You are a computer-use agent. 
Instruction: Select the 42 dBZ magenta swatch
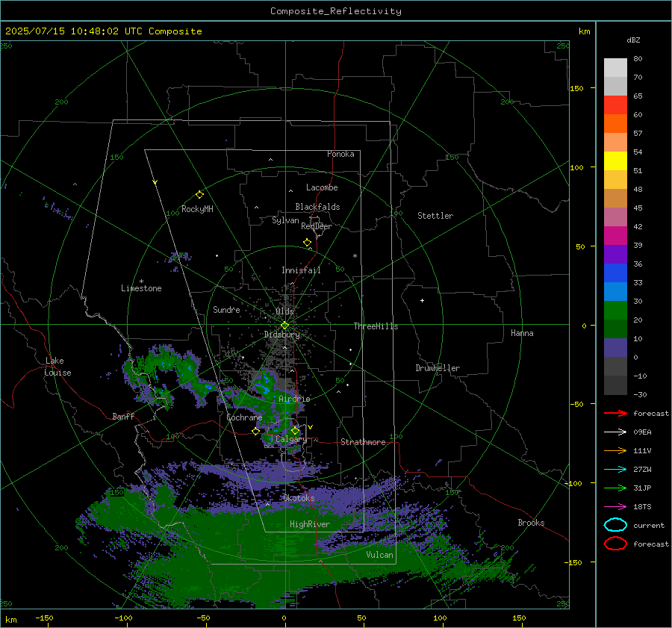pyautogui.click(x=615, y=235)
